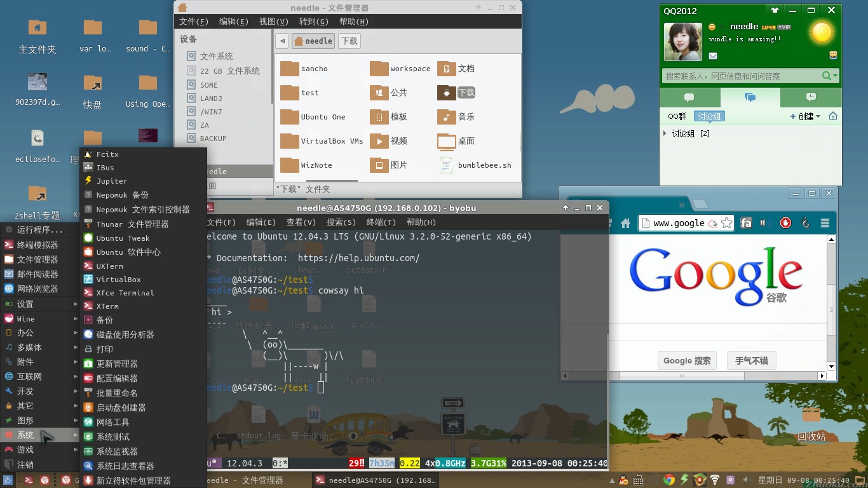Open QQ search options dropdown arrow
This screenshot has height=488, width=868.
(834, 76)
